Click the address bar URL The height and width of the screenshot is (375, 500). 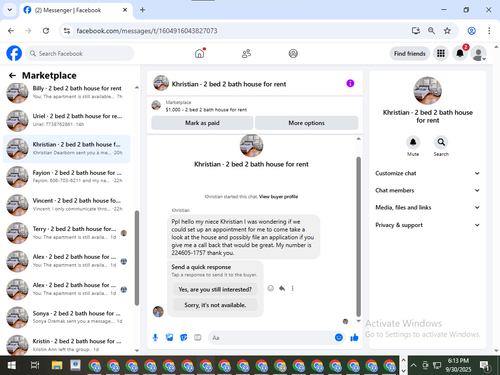[147, 31]
